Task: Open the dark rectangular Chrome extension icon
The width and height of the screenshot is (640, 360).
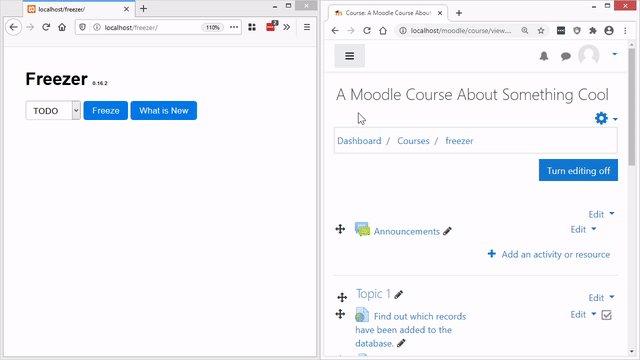Action: [561, 31]
